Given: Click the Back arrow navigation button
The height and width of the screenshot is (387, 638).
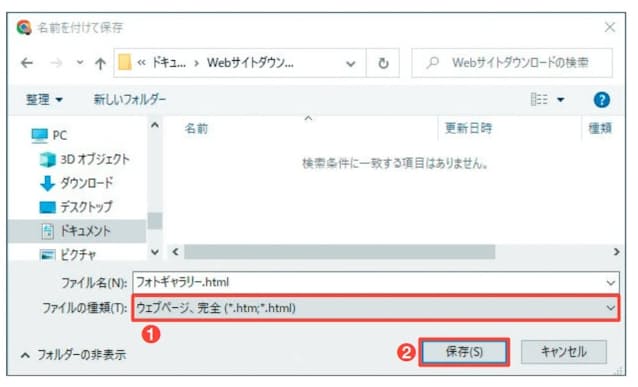Looking at the screenshot, I should click(x=27, y=63).
